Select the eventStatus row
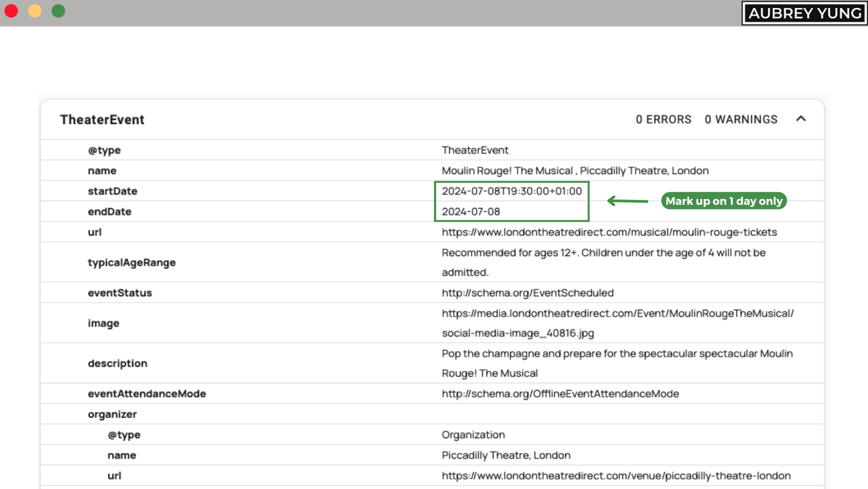868x489 pixels. click(121, 293)
